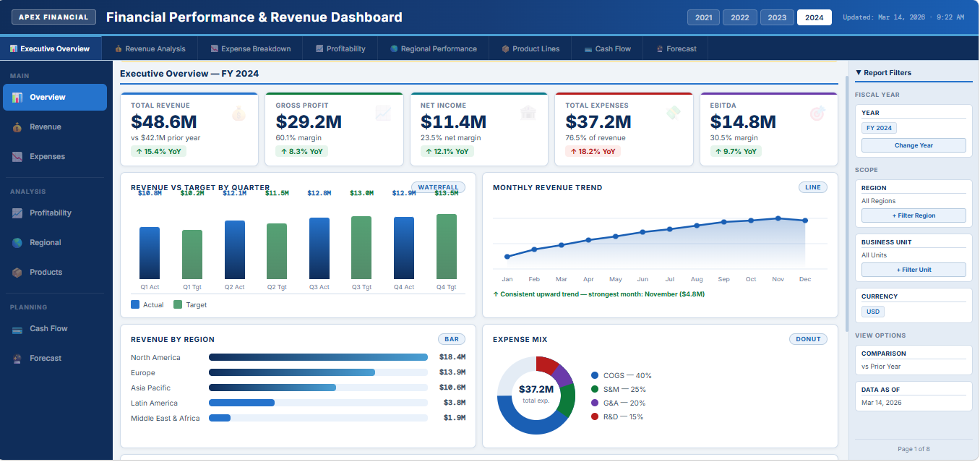Image resolution: width=980 pixels, height=462 pixels.
Task: Click the Gross Profit card chart icon
Action: 384,114
